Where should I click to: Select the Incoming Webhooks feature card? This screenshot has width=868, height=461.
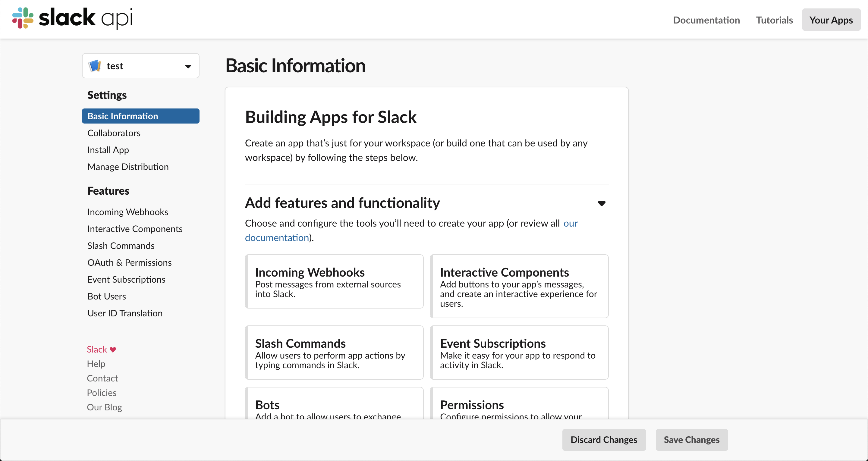(334, 281)
